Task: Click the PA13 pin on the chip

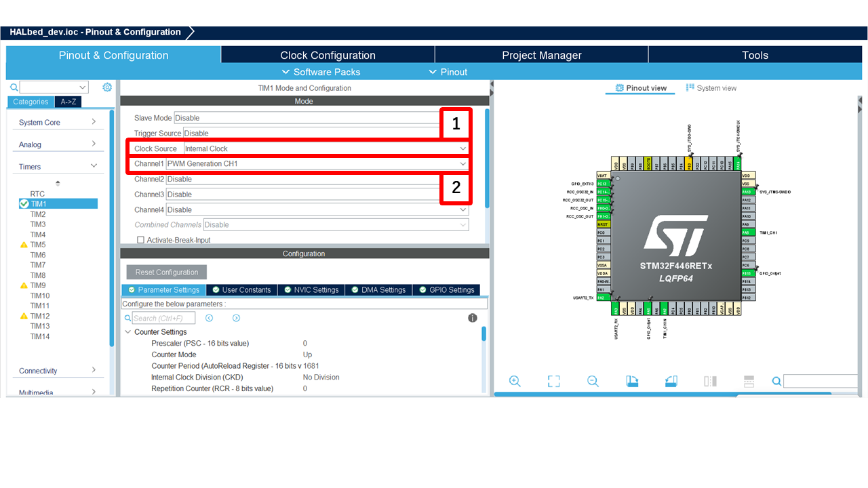Action: coord(747,192)
